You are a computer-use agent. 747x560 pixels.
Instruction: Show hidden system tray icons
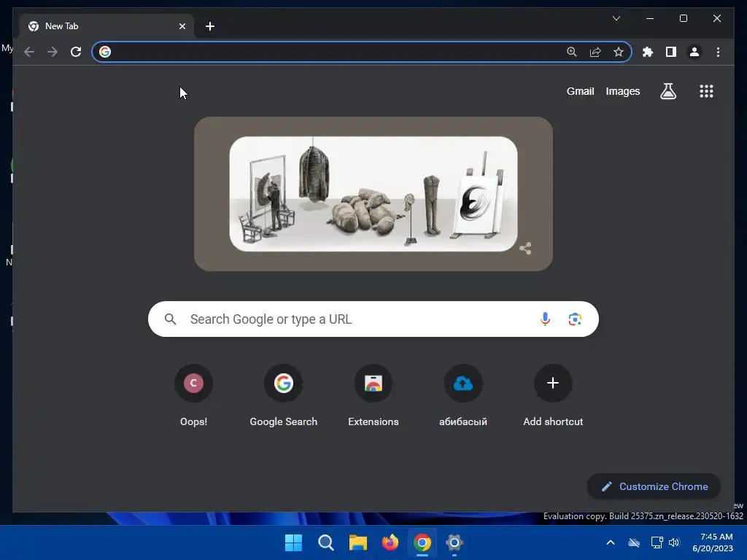(x=611, y=542)
